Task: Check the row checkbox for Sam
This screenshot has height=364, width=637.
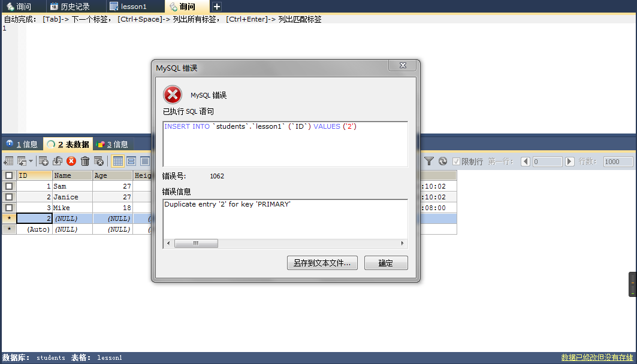Action: click(9, 186)
